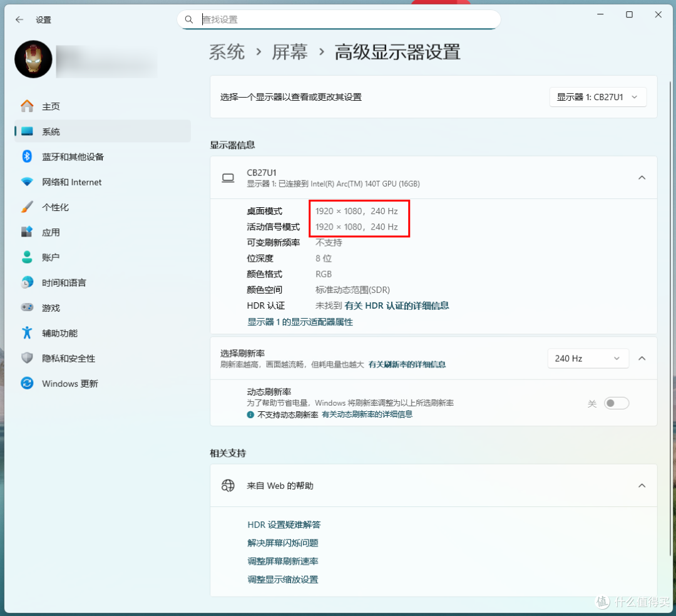Select 个性化 from sidebar
The image size is (676, 616).
point(103,207)
